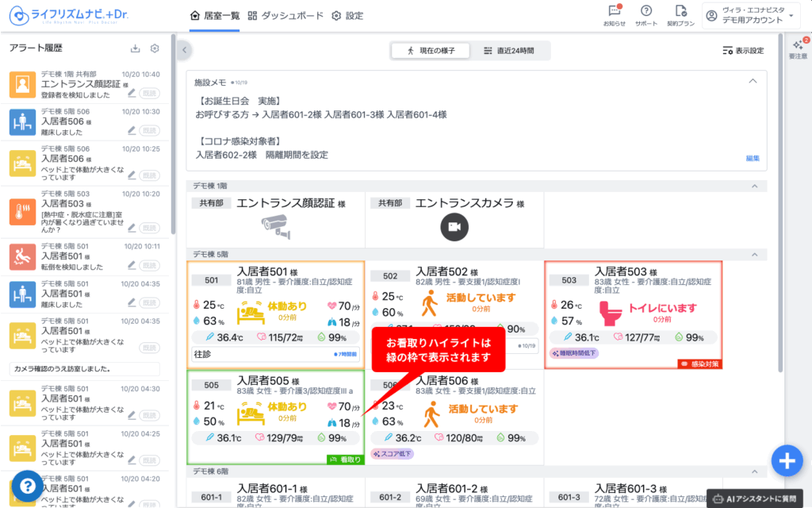
Task: Collapse the 施設メモ panel
Action: pyautogui.click(x=753, y=81)
